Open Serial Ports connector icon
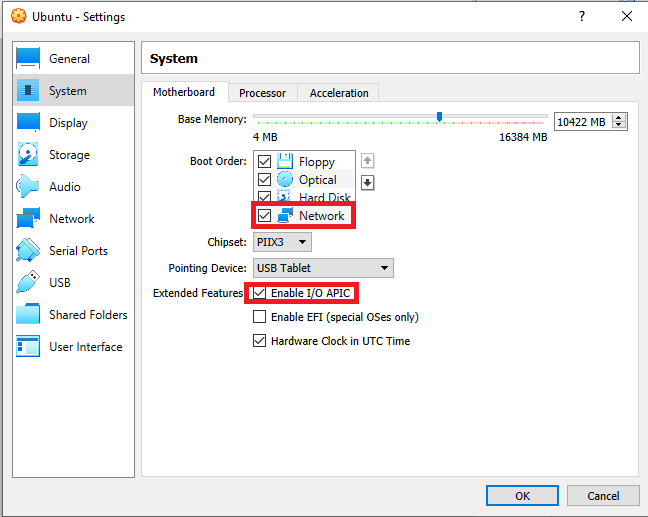The image size is (648, 517). coord(28,250)
